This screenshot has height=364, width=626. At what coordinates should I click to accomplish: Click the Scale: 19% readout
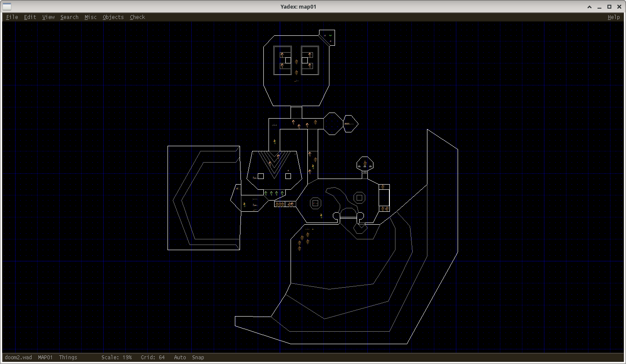(117, 358)
